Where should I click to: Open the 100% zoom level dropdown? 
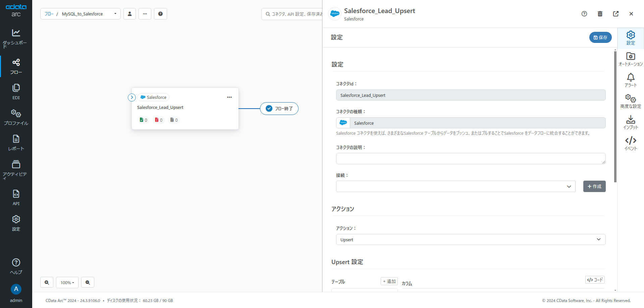pyautogui.click(x=67, y=283)
